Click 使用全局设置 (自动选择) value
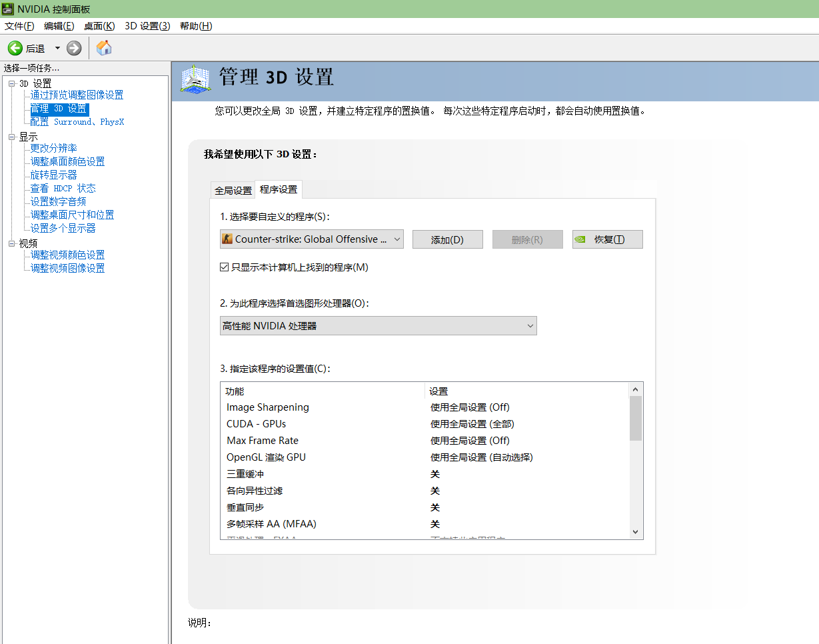This screenshot has width=819, height=644. pyautogui.click(x=482, y=457)
